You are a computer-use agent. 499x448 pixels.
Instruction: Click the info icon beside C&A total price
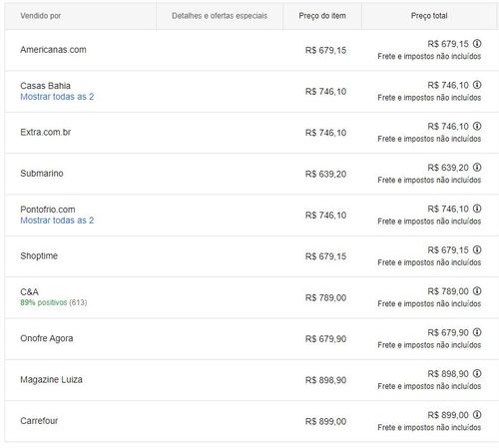pos(477,291)
